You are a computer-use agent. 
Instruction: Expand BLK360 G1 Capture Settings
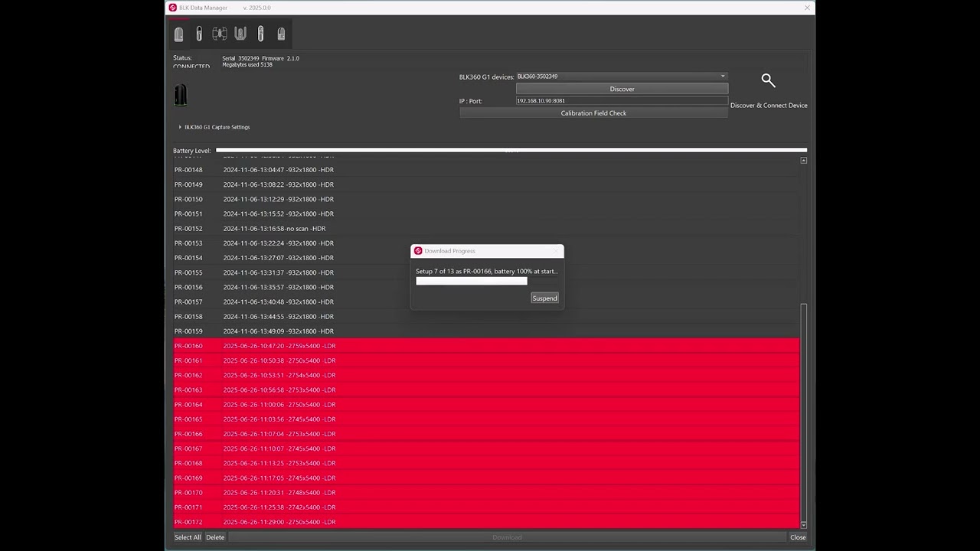point(214,127)
